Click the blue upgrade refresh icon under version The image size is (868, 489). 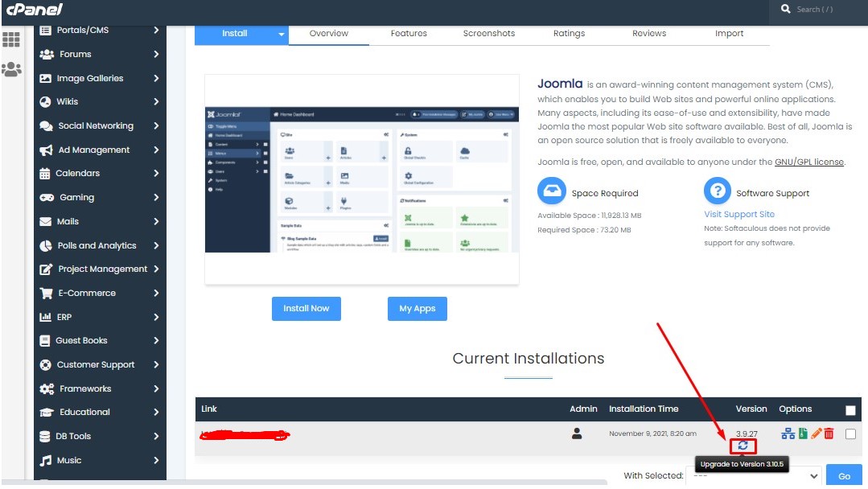click(x=743, y=446)
